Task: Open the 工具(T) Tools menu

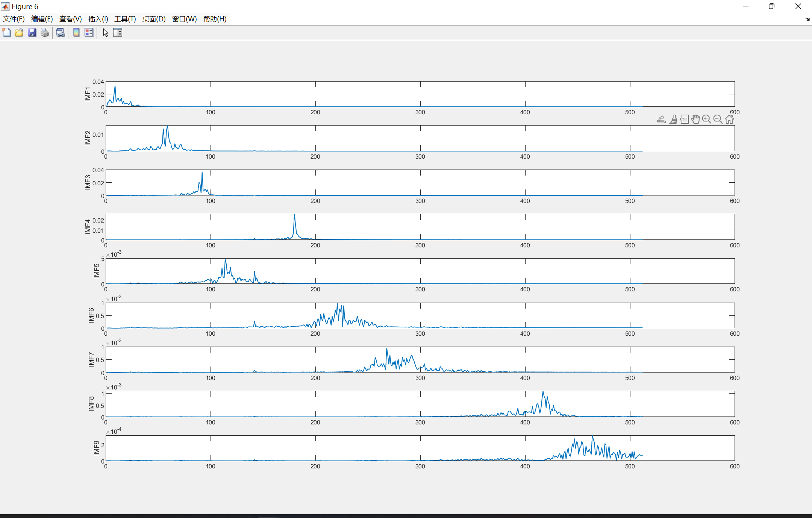Action: point(125,19)
